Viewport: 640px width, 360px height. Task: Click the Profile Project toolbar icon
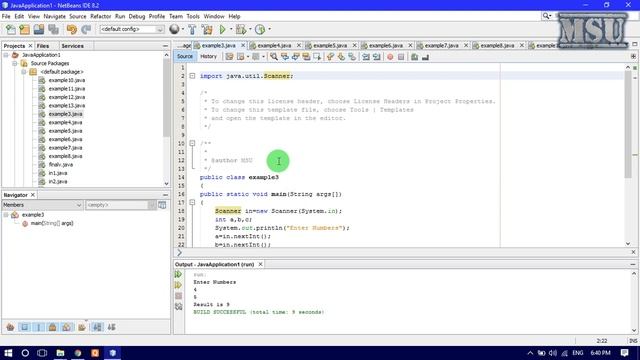[x=260, y=29]
